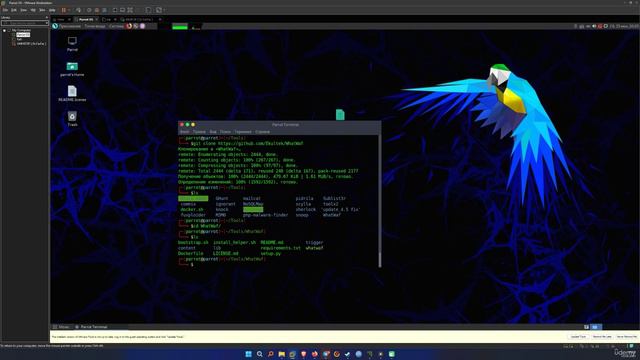Click the Update Tools button

tap(578, 337)
